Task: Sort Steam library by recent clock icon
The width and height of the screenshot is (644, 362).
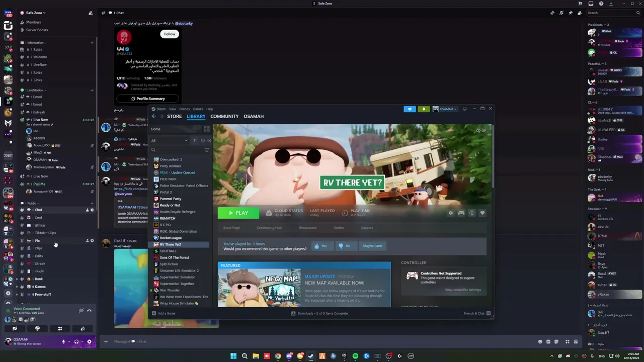Action: (x=203, y=141)
